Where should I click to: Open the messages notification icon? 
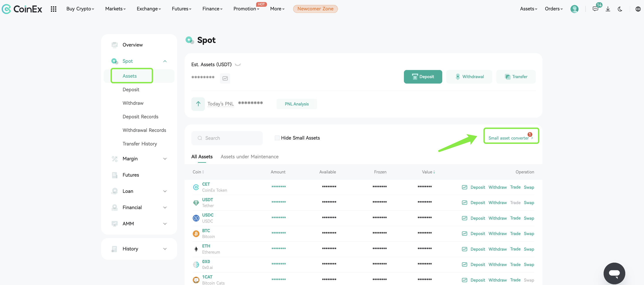coord(595,9)
